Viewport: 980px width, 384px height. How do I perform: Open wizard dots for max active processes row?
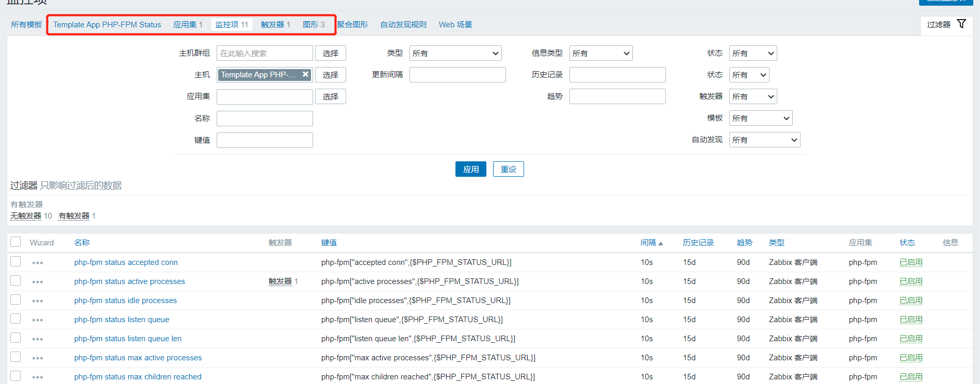pyautogui.click(x=38, y=358)
